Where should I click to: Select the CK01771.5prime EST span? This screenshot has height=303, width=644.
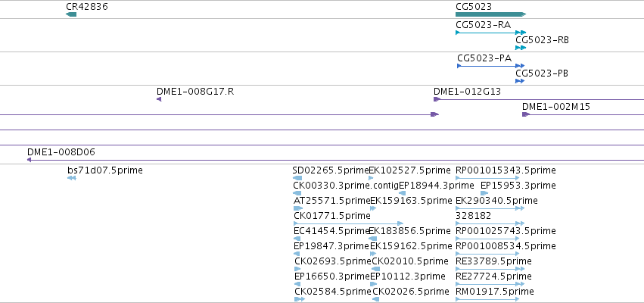pos(349,223)
